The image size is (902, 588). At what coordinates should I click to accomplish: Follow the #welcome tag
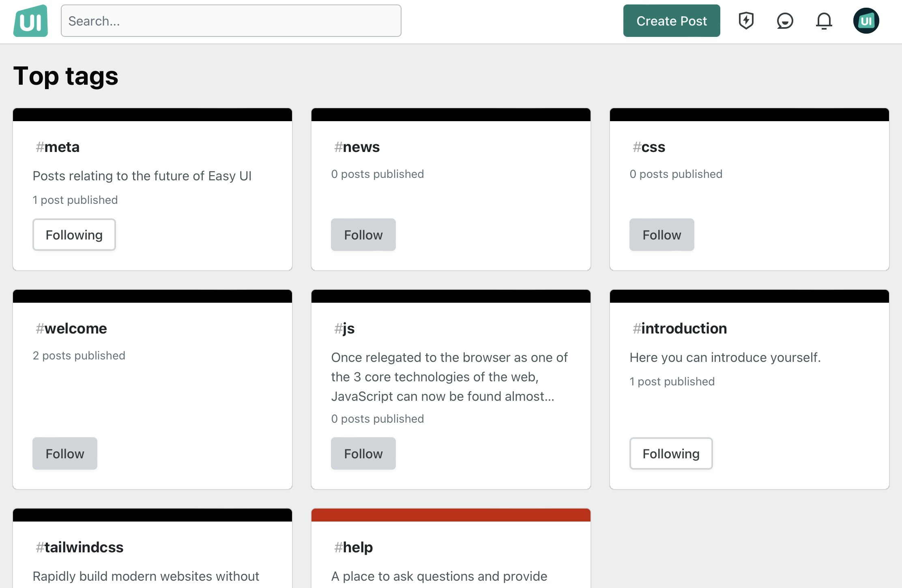tap(64, 453)
